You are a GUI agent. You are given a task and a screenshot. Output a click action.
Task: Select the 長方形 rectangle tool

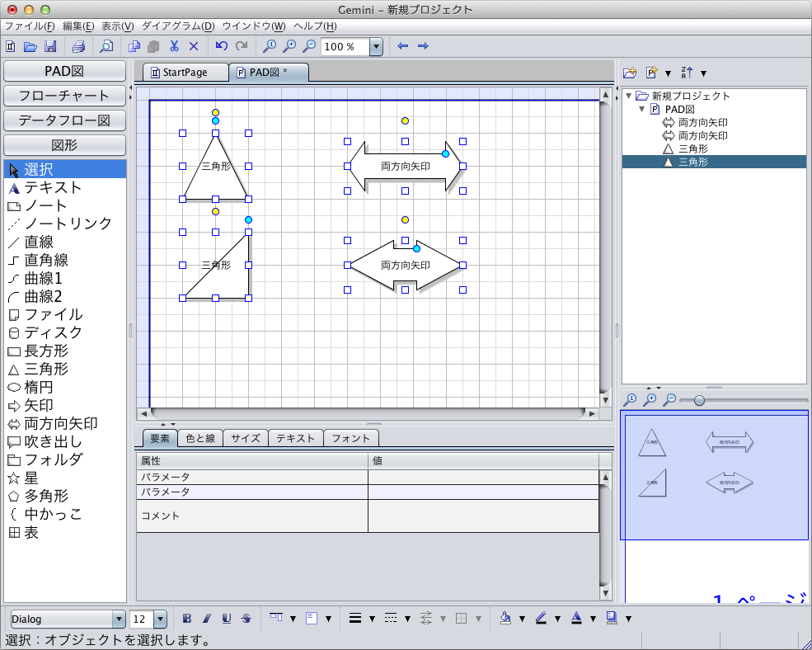[x=65, y=351]
